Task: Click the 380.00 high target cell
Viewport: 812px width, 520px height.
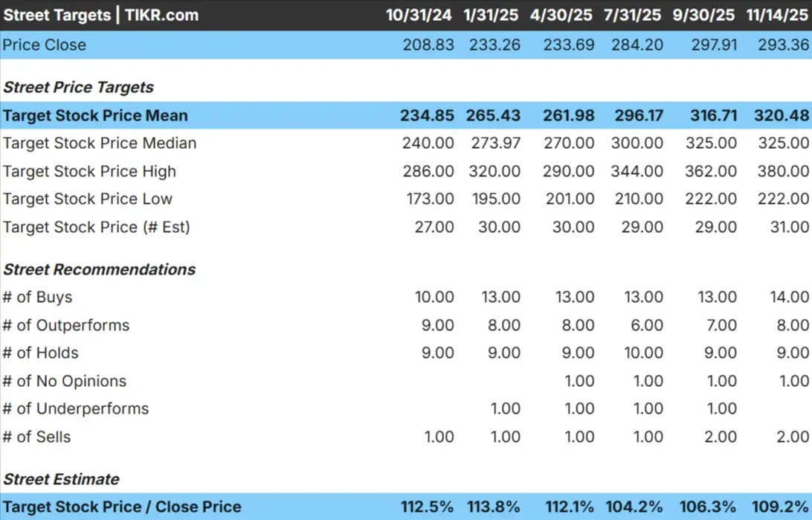Action: tap(782, 171)
